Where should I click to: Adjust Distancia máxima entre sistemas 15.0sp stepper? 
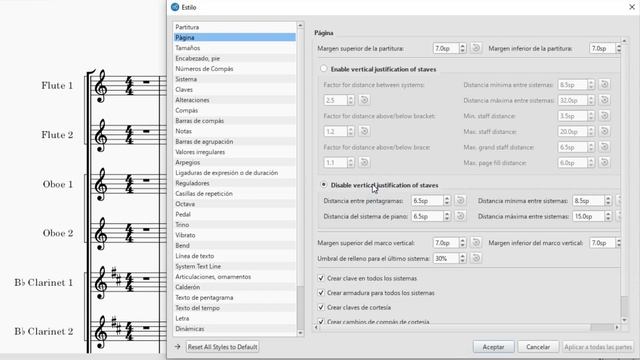tap(608, 216)
